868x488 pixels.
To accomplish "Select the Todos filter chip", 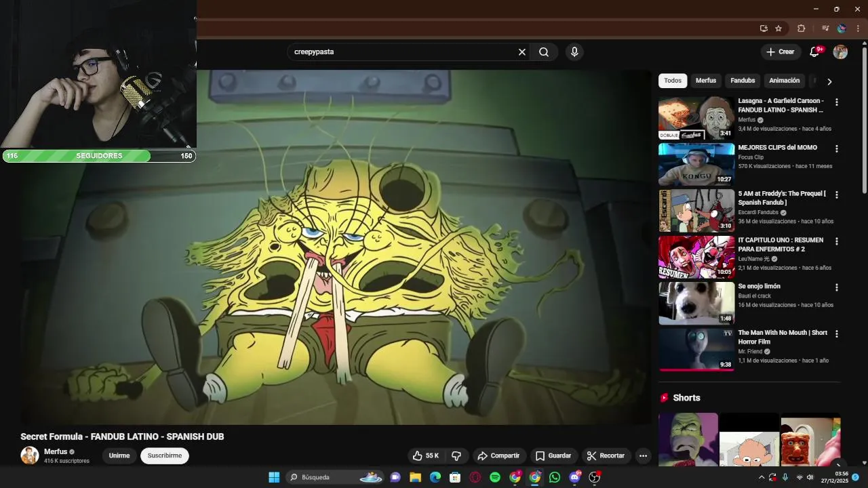I will click(x=673, y=81).
